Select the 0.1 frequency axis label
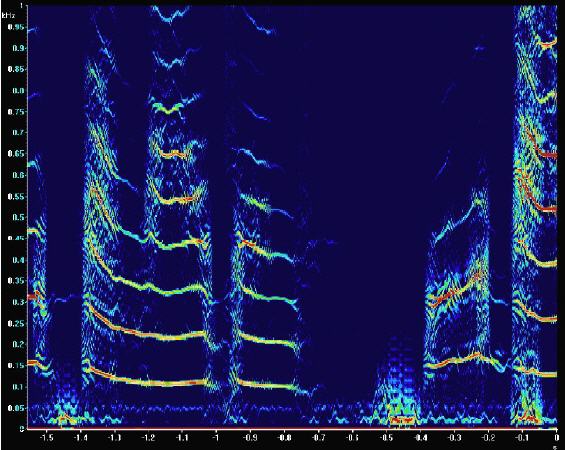565x450 pixels. click(18, 387)
